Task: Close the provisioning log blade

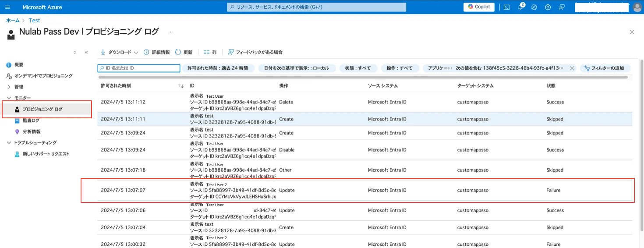Action: tap(632, 32)
